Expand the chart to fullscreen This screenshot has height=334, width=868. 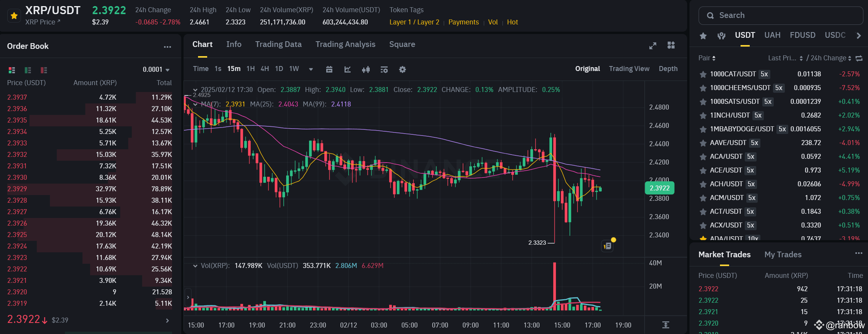(653, 45)
